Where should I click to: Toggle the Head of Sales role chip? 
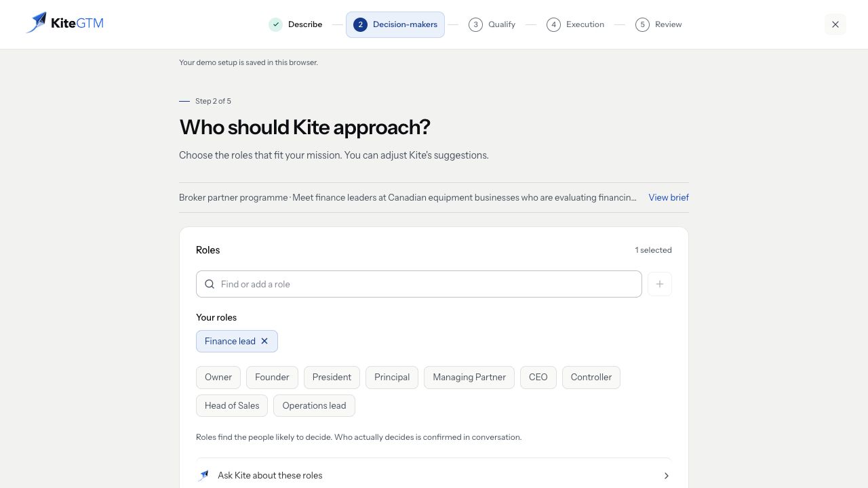click(x=232, y=405)
